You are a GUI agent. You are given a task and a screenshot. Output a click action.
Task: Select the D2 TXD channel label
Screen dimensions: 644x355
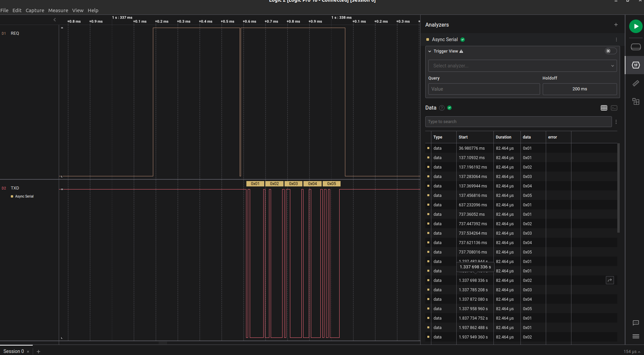tap(15, 188)
